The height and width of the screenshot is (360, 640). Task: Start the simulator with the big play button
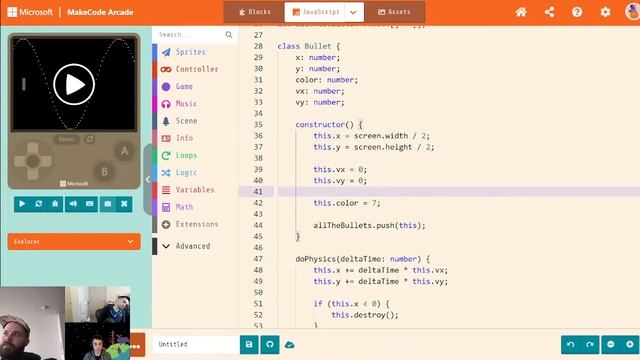(74, 84)
